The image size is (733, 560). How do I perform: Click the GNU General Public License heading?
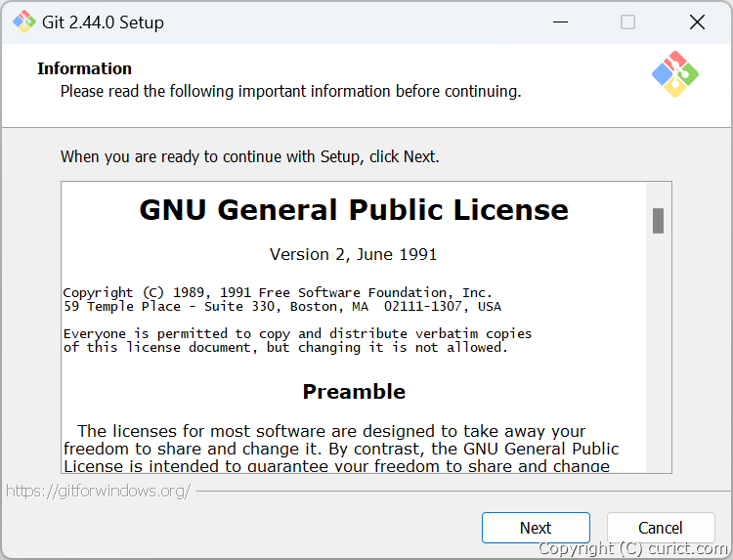[x=354, y=210]
